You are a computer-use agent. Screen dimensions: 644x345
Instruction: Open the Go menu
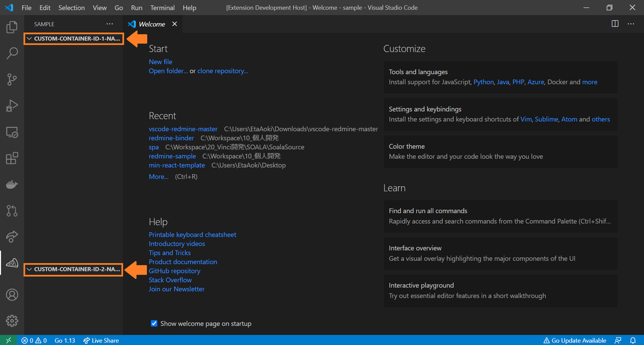(x=119, y=8)
